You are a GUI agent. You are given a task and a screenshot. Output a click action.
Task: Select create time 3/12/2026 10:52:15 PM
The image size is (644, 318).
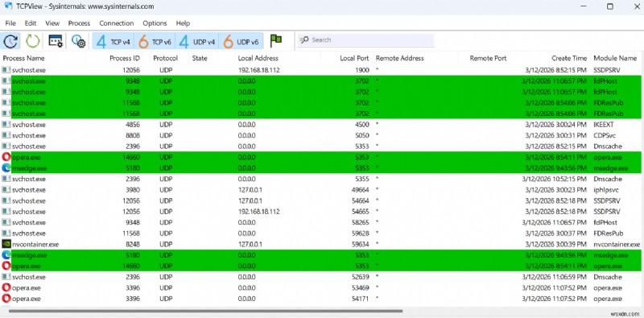(555, 179)
